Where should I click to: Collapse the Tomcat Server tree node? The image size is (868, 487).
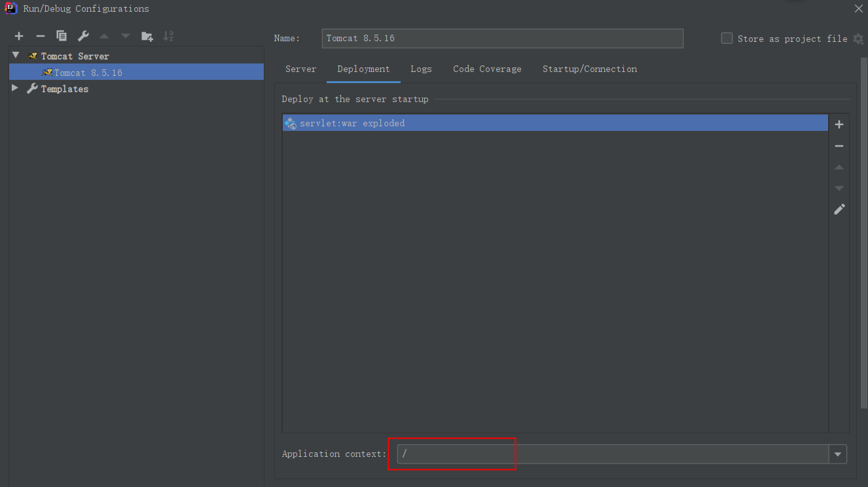pos(16,56)
